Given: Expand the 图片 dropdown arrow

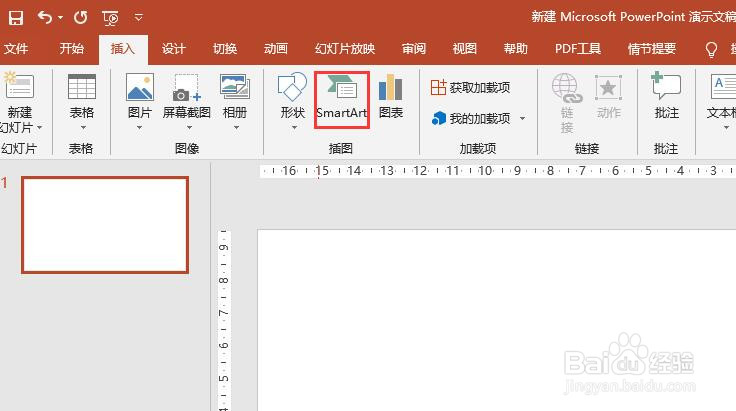Looking at the screenshot, I should [139, 128].
